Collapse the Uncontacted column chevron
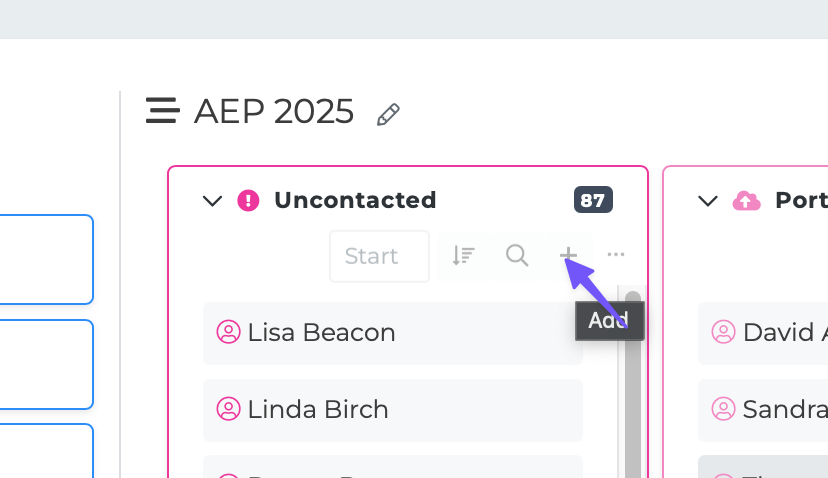The image size is (828, 478). (x=212, y=201)
